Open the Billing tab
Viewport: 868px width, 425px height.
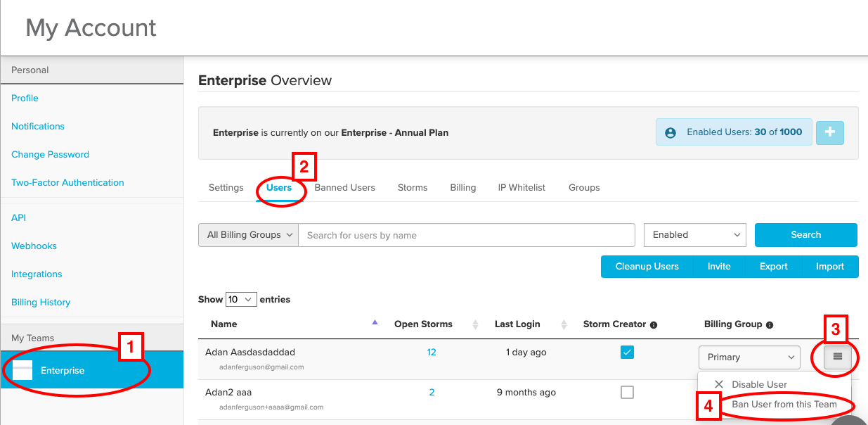tap(463, 188)
